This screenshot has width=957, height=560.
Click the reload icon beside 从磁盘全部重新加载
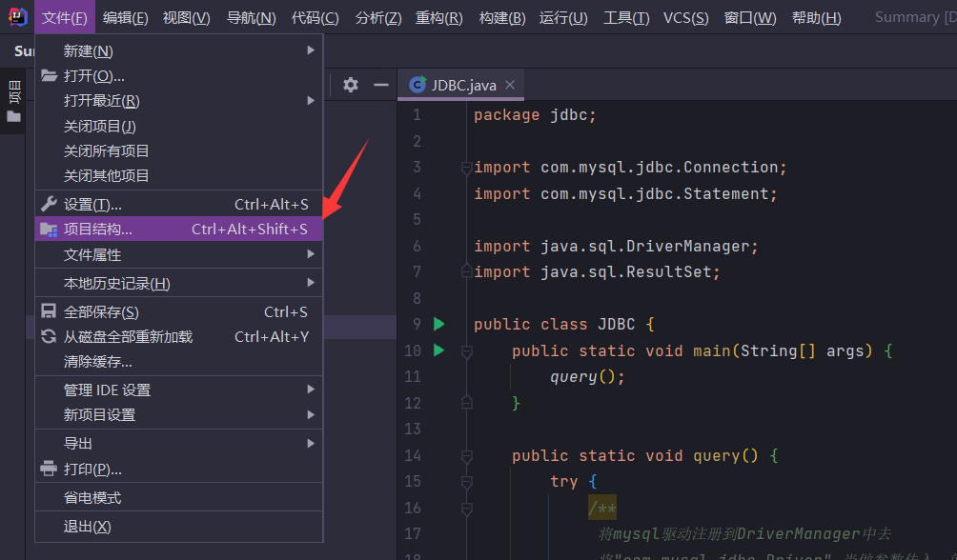[x=49, y=336]
